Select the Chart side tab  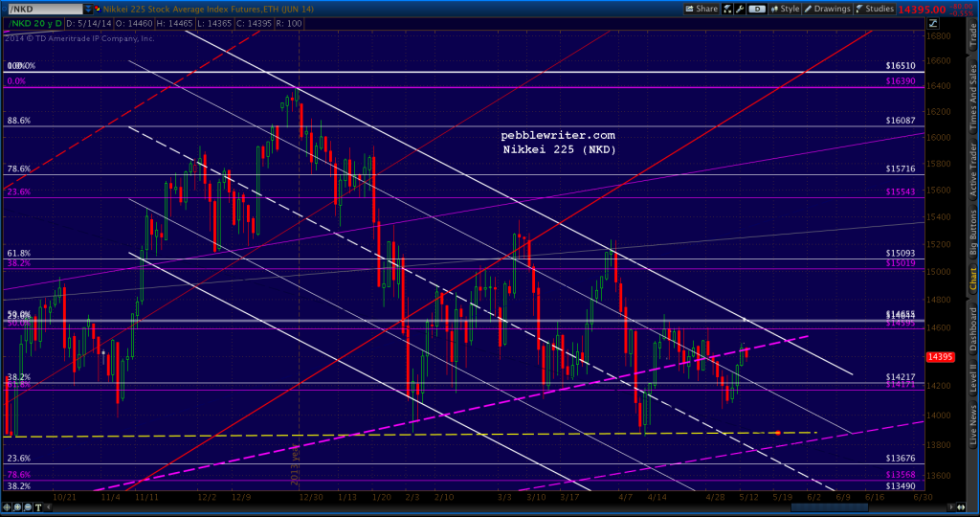click(973, 279)
